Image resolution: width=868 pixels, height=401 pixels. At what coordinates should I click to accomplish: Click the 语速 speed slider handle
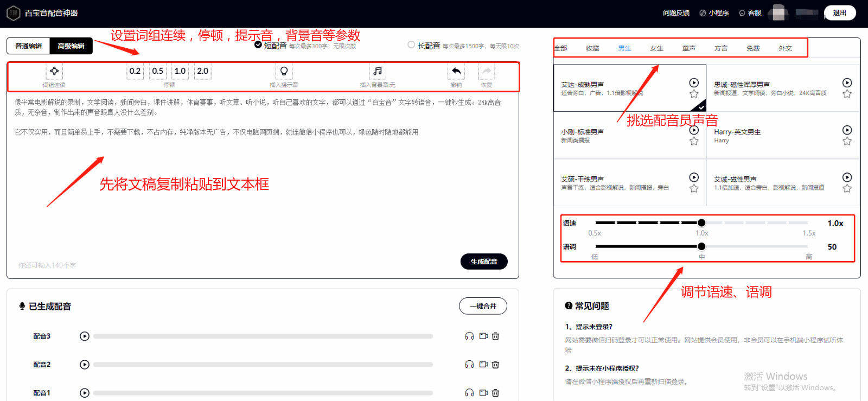point(701,222)
